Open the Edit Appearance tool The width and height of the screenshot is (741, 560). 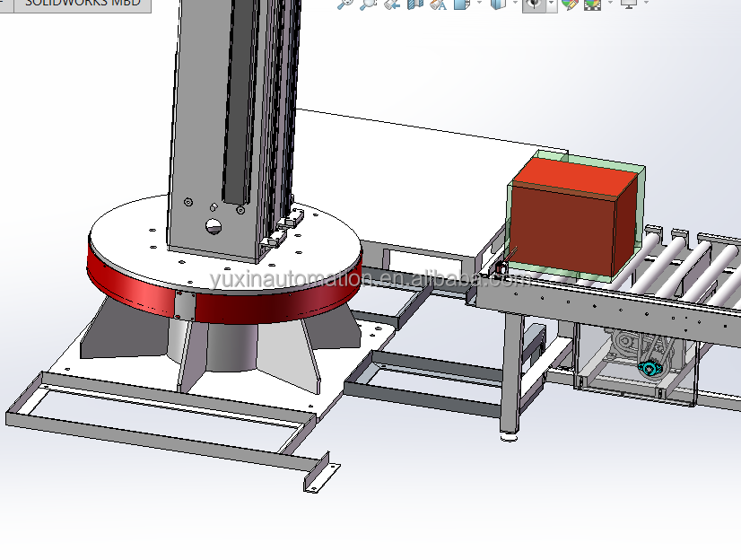570,4
